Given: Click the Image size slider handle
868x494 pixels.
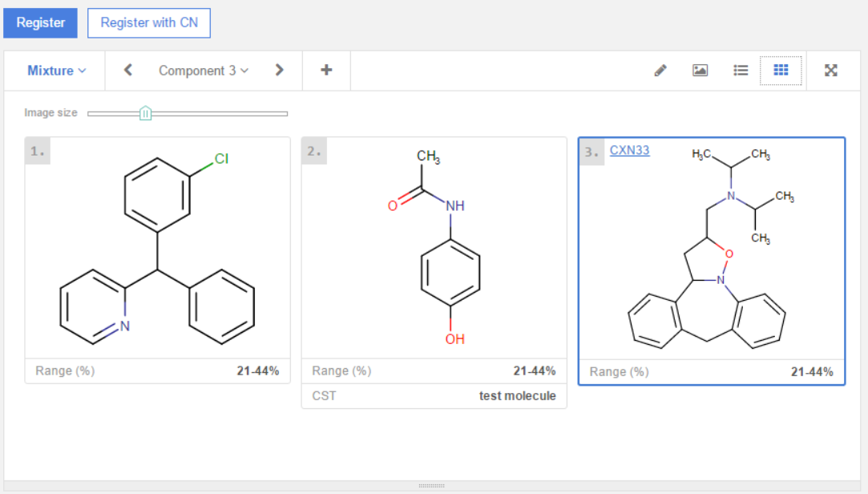Looking at the screenshot, I should (145, 113).
